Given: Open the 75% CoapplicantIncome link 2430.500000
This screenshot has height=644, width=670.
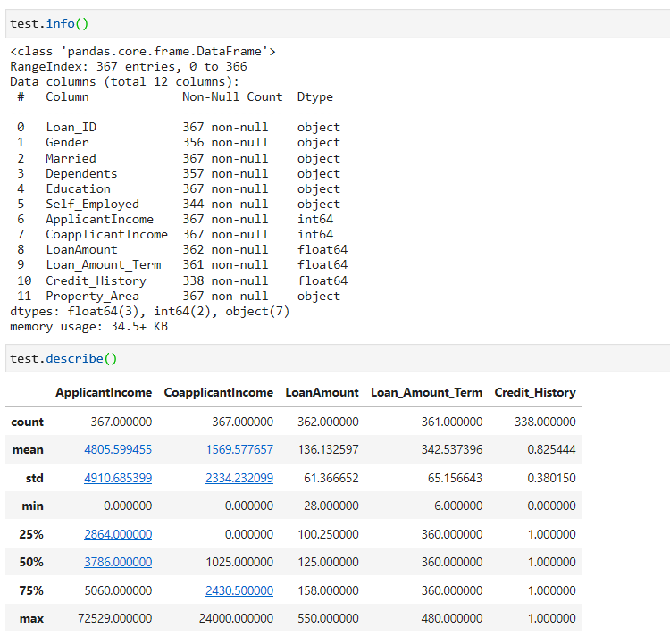Looking at the screenshot, I should pyautogui.click(x=239, y=590).
